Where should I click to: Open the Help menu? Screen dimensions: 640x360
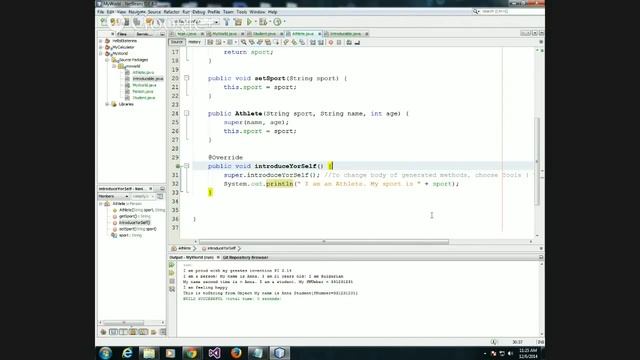pyautogui.click(x=273, y=12)
